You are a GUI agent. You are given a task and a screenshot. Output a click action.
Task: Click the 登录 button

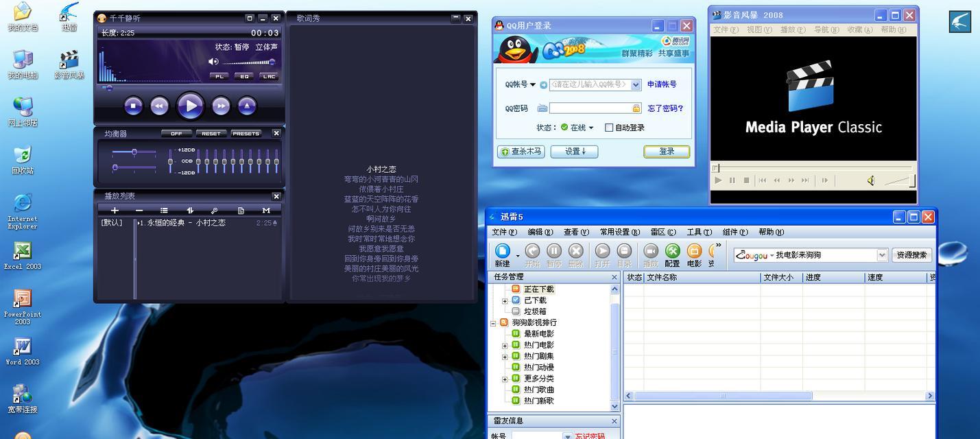(x=667, y=152)
